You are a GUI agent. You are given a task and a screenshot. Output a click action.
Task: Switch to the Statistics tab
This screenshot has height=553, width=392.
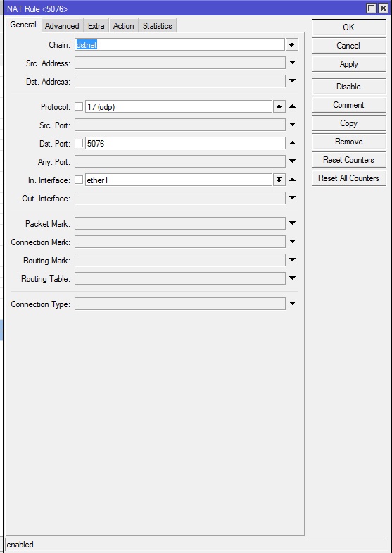click(x=158, y=26)
